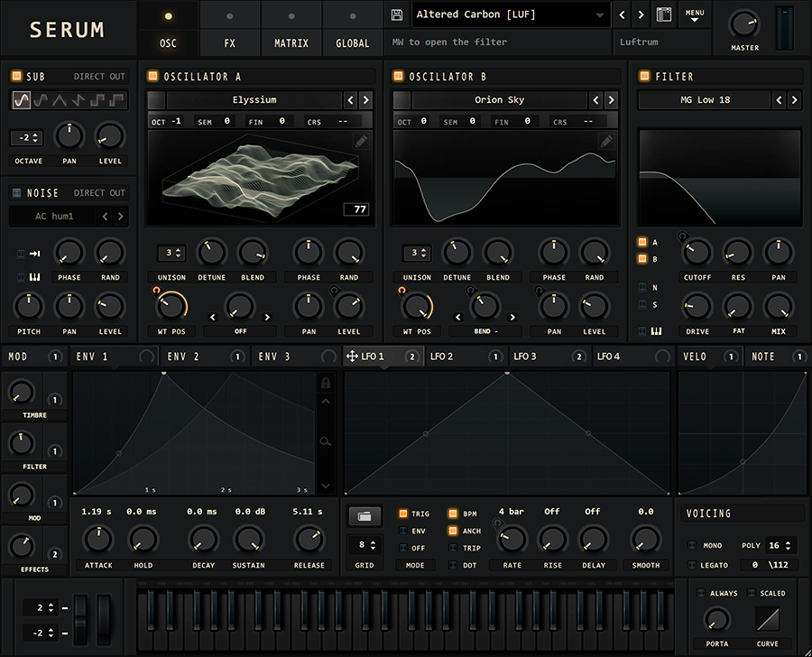Select the pulse sub oscillator waveform
Viewport: 812px width, 657px height.
(x=116, y=100)
